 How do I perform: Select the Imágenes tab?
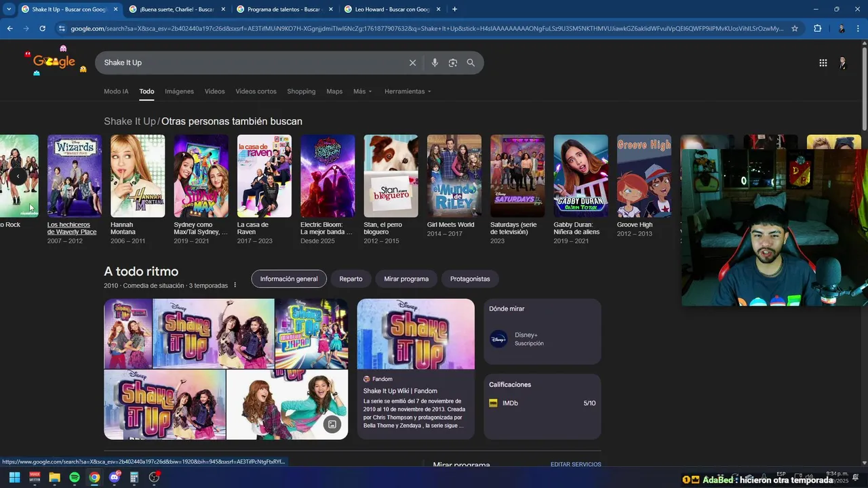point(179,91)
